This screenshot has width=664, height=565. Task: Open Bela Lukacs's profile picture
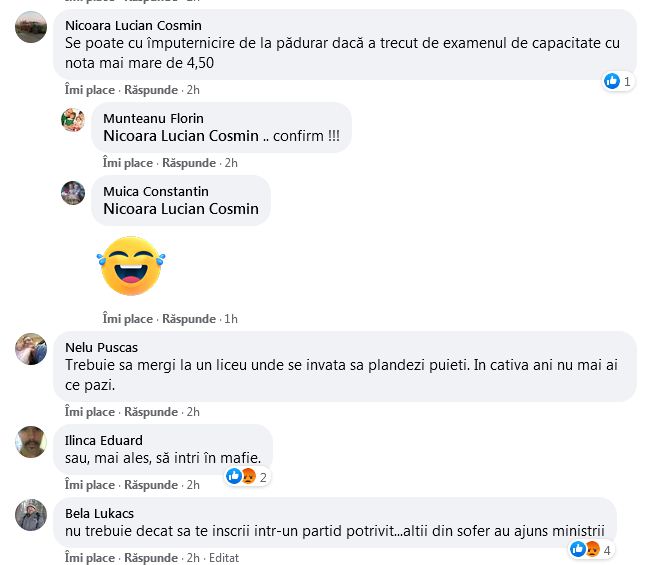31,514
